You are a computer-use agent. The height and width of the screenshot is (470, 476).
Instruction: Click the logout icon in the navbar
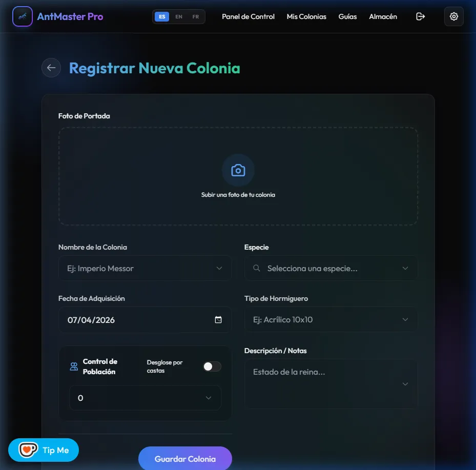click(420, 16)
